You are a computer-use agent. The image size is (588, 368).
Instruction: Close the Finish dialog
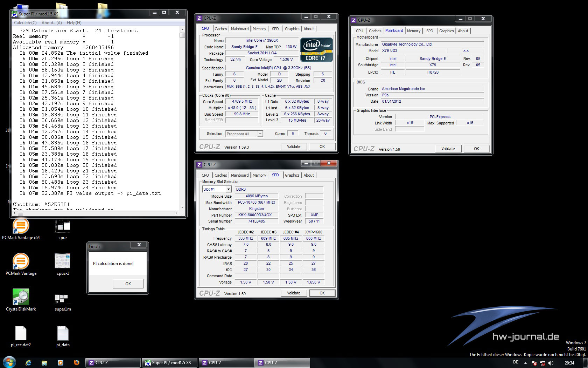point(139,245)
